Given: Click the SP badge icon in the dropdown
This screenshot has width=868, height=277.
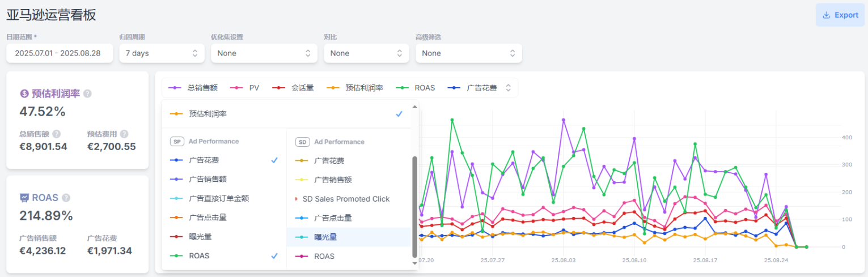Looking at the screenshot, I should pos(177,142).
